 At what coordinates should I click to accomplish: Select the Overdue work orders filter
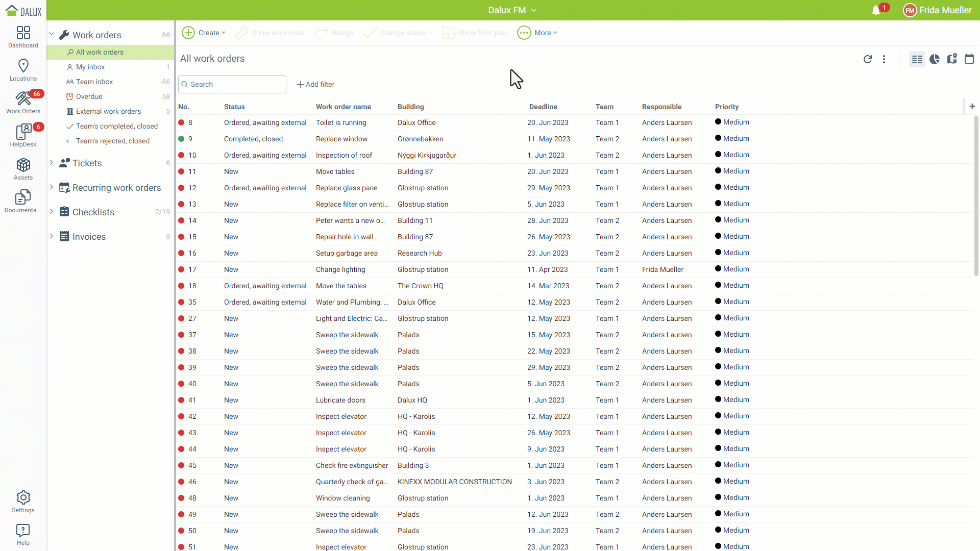pos(89,96)
